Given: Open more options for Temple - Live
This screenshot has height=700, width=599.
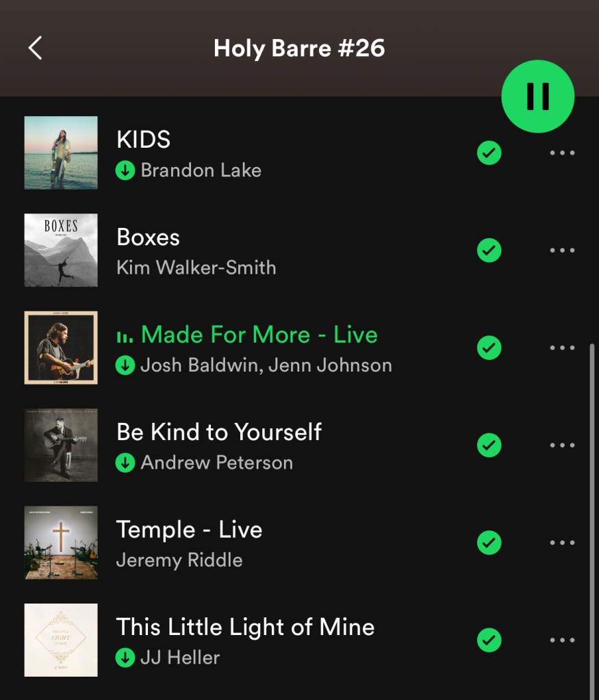Looking at the screenshot, I should (562, 543).
